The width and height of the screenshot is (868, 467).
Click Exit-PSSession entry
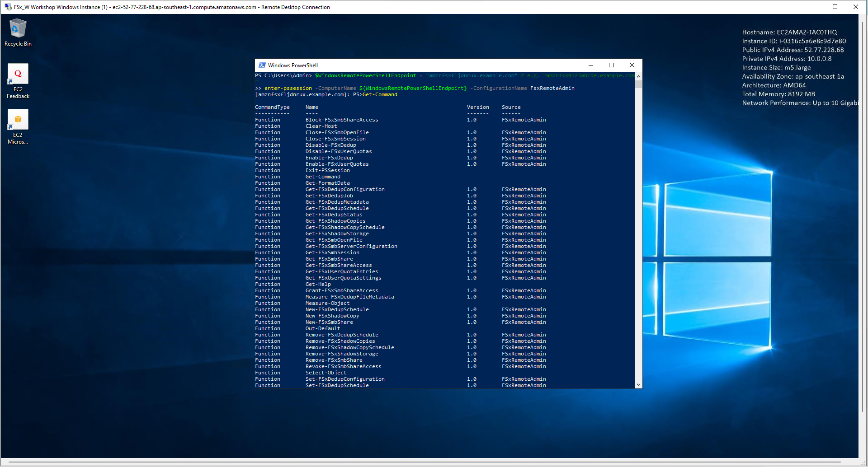coord(328,170)
